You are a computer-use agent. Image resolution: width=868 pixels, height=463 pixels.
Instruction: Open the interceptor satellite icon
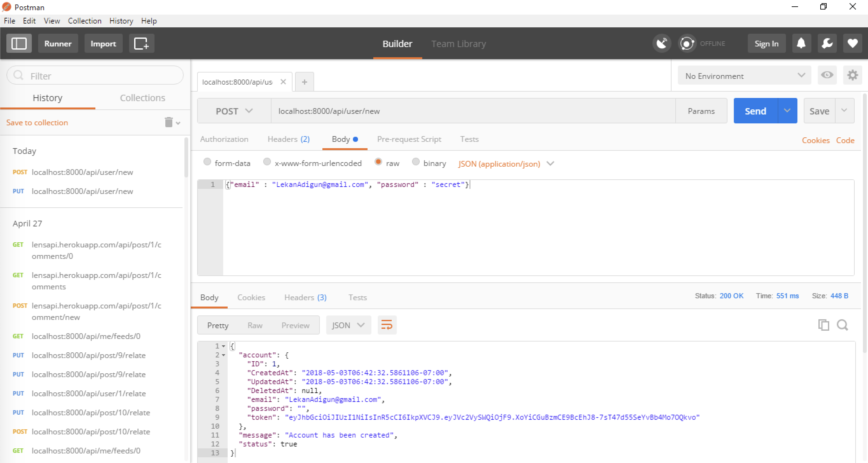click(661, 44)
